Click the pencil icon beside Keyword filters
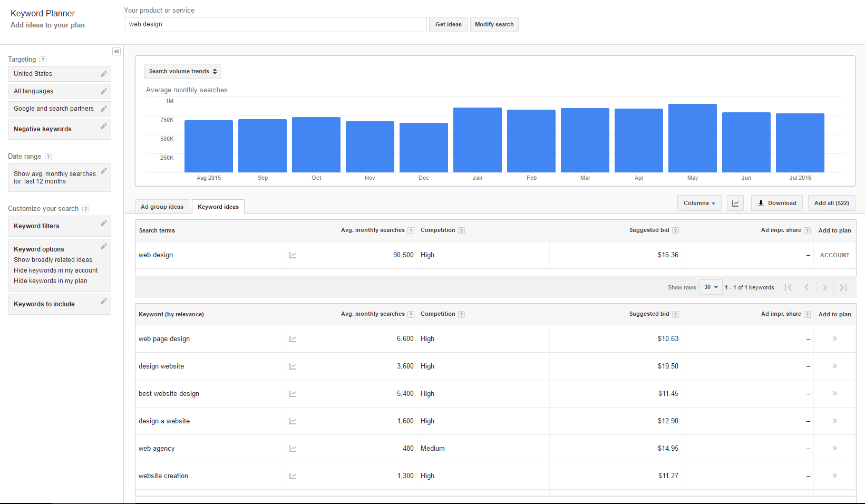Screen dimensions: 865x504 click(103, 224)
